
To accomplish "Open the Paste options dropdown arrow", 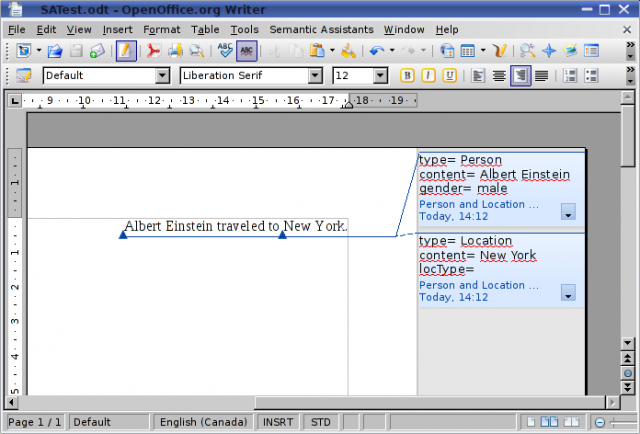I will (332, 51).
